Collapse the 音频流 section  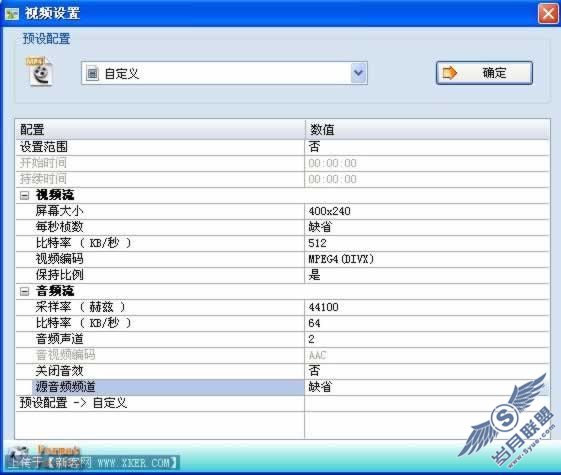tap(24, 291)
